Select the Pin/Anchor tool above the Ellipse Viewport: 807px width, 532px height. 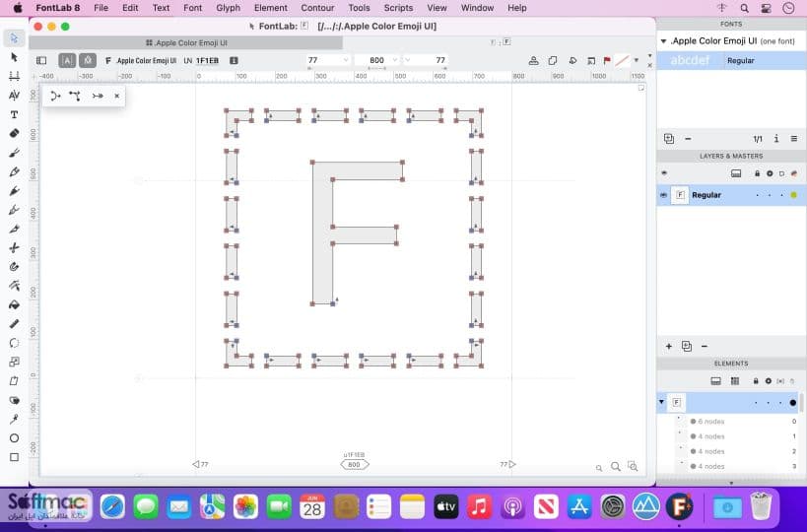tap(14, 419)
